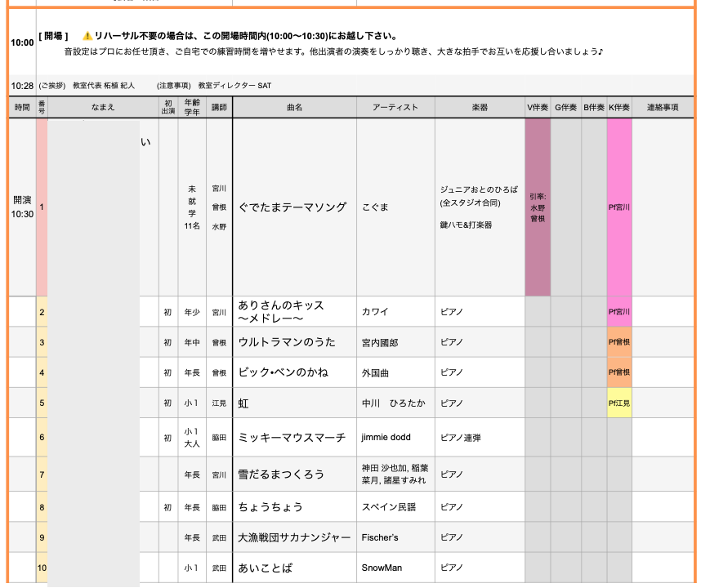This screenshot has height=588, width=701.
Task: Click the warning icon in the 開場 notice
Action: (87, 37)
